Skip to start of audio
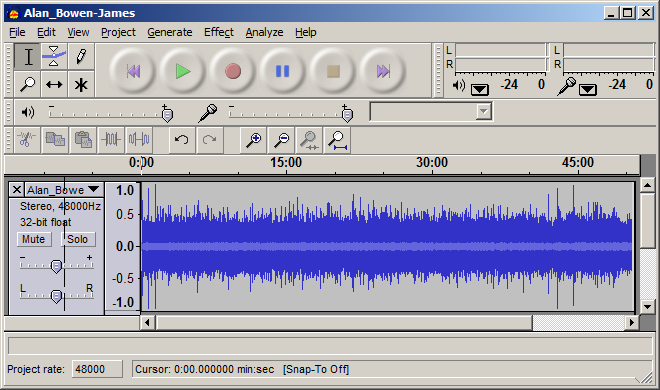Image resolution: width=660 pixels, height=390 pixels. 133,71
